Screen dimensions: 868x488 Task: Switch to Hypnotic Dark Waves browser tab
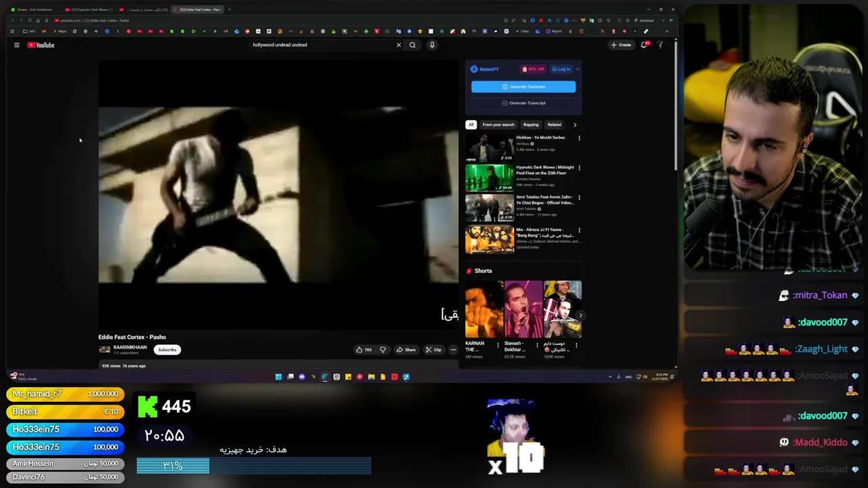click(x=89, y=9)
